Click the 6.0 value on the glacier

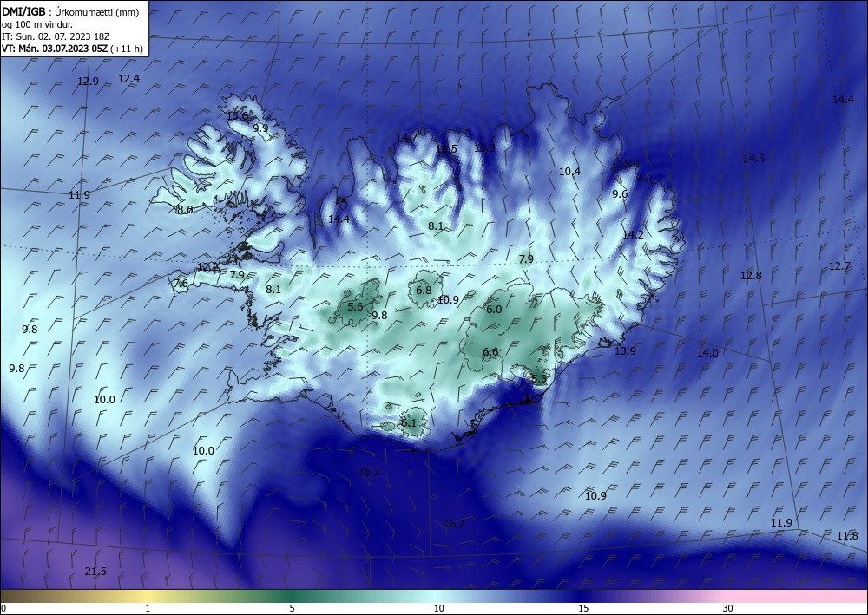(494, 310)
